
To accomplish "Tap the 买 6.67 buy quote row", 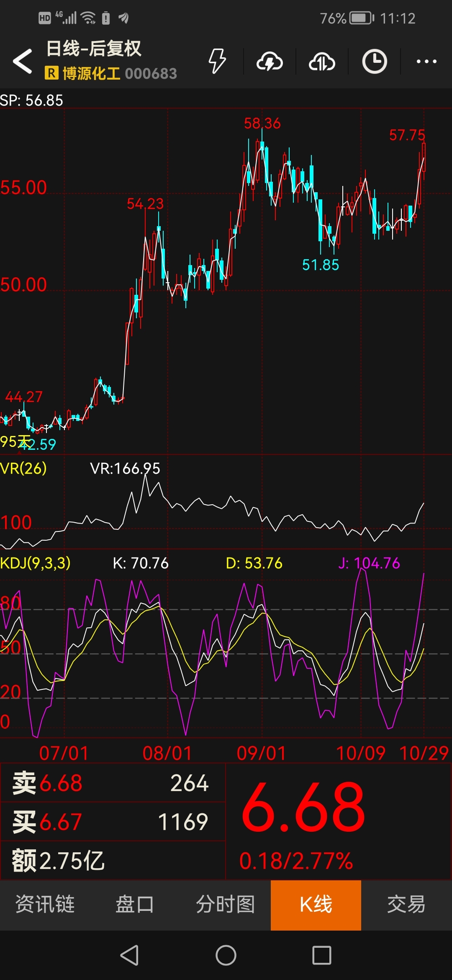I will click(113, 821).
